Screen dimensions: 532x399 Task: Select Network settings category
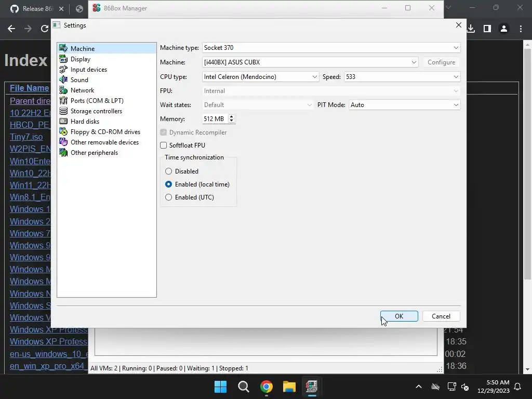(x=107, y=90)
